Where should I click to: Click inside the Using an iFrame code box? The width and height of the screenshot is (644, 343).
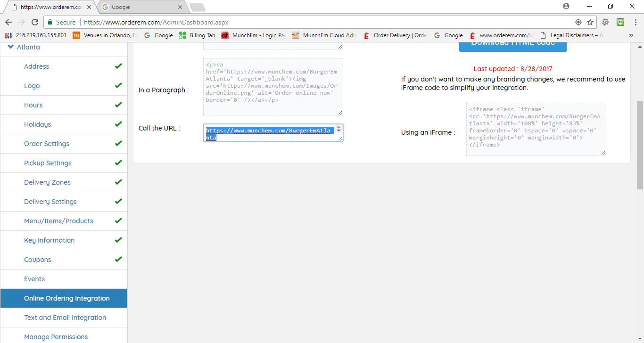[536, 129]
